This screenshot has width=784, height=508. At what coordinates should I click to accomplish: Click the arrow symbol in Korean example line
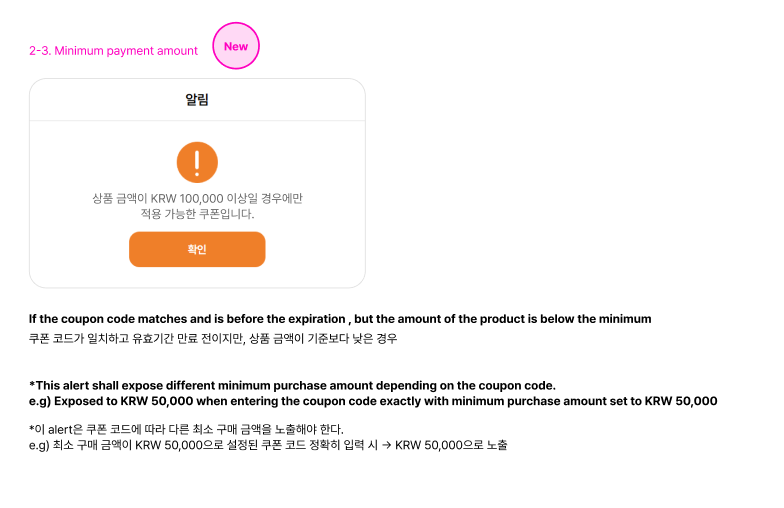386,445
